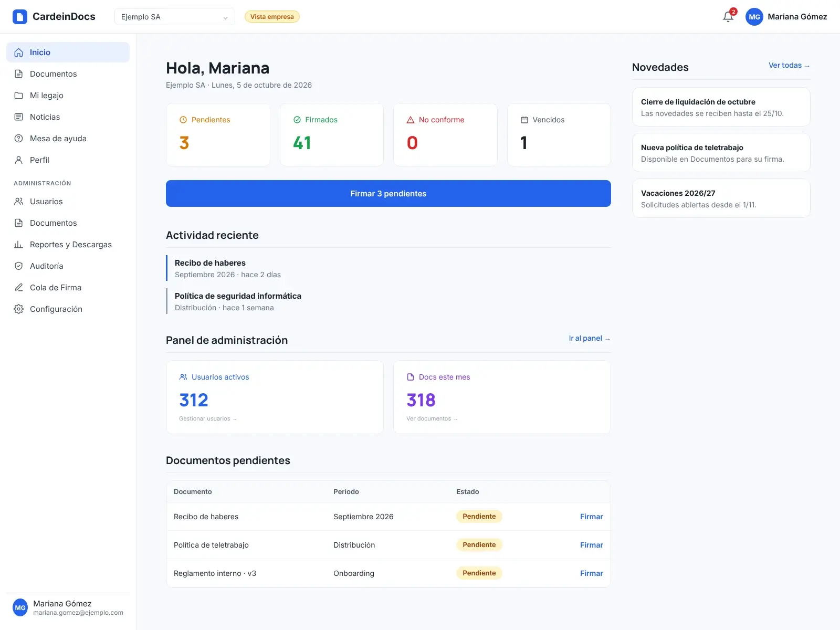Open Ver todas novedades link
The width and height of the screenshot is (840, 630).
pyautogui.click(x=789, y=66)
